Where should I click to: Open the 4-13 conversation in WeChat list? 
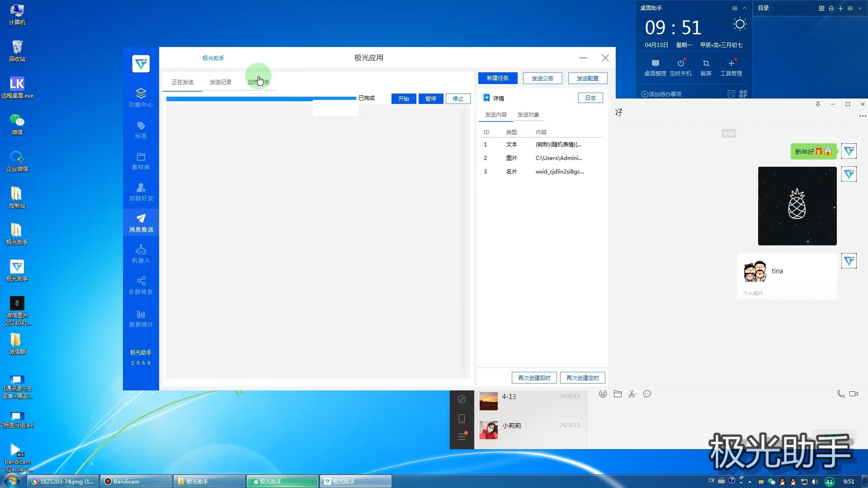click(530, 401)
